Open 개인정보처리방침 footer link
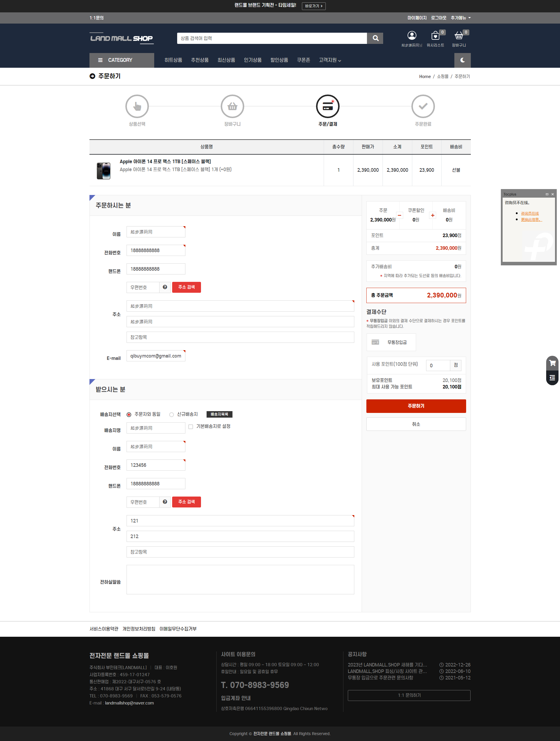The image size is (560, 741). point(139,629)
